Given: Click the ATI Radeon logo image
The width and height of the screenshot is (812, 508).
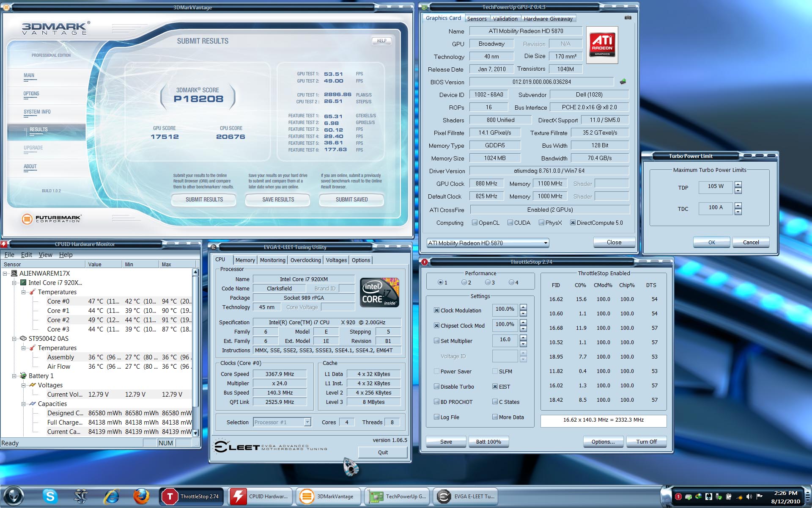Looking at the screenshot, I should point(602,45).
